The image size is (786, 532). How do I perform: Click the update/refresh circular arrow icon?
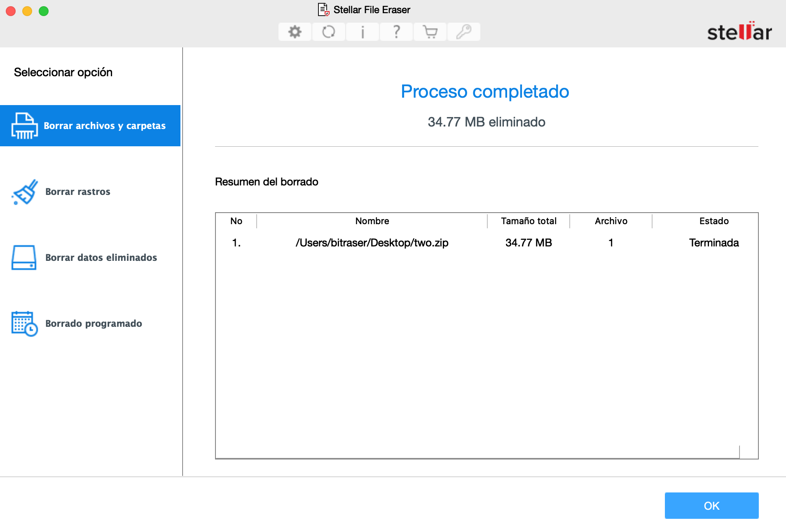point(329,32)
